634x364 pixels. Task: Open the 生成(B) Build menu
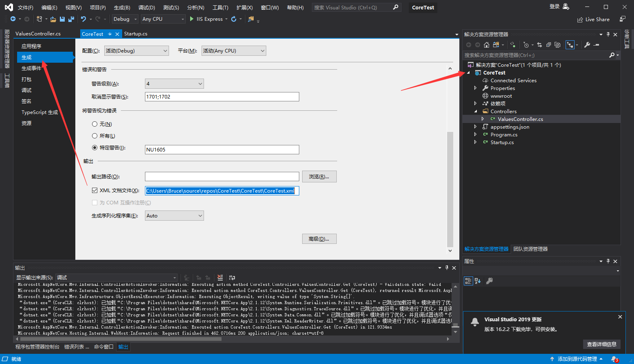(122, 7)
